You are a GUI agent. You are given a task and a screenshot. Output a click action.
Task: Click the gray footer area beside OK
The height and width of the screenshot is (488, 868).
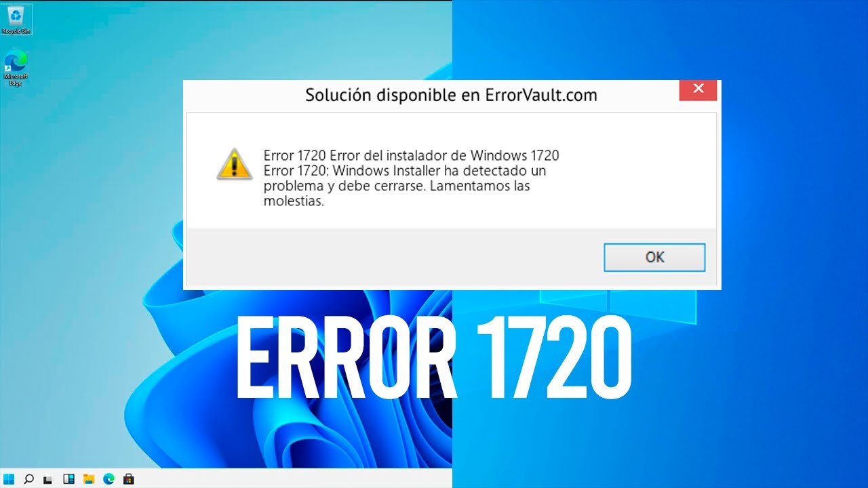coord(393,258)
